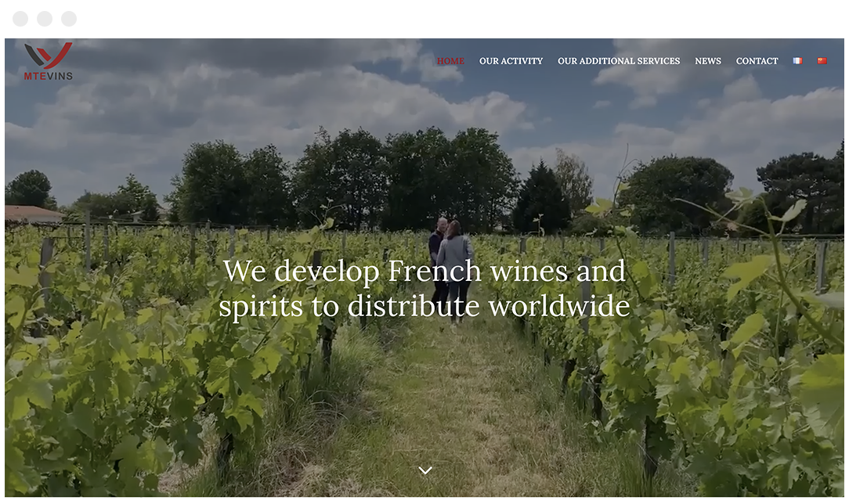Switch site language to Chinese flag
This screenshot has width=849, height=504.
(x=822, y=61)
